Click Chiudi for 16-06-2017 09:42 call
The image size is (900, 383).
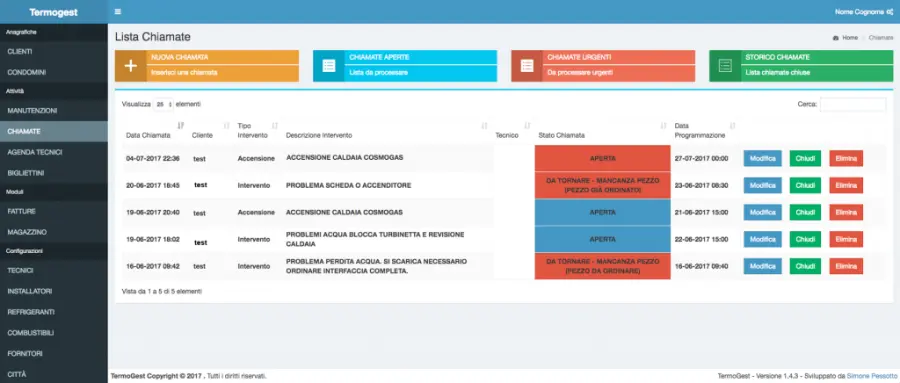(x=805, y=266)
